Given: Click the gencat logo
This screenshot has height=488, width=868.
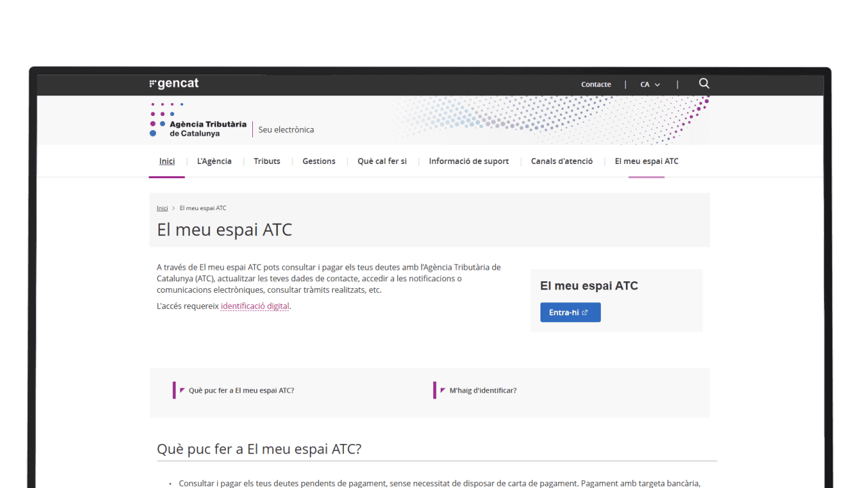Looking at the screenshot, I should click(174, 83).
